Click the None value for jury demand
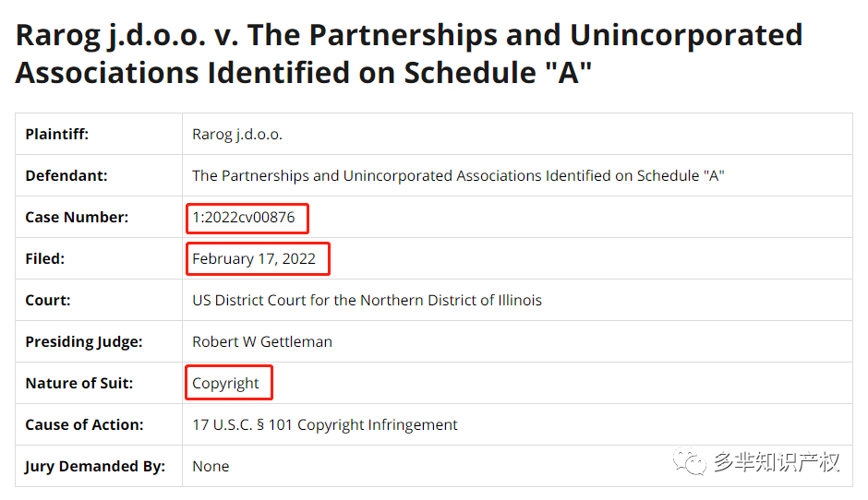The height and width of the screenshot is (500, 868). (x=211, y=466)
